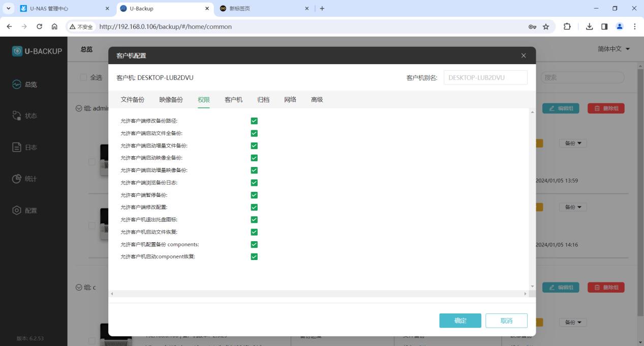Collapse the group c expander

click(x=79, y=287)
